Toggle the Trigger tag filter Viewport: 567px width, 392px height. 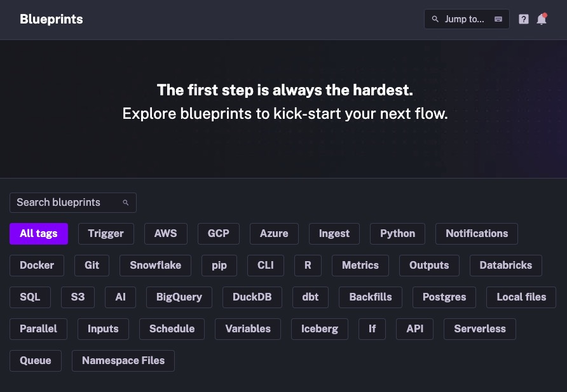[x=106, y=234]
